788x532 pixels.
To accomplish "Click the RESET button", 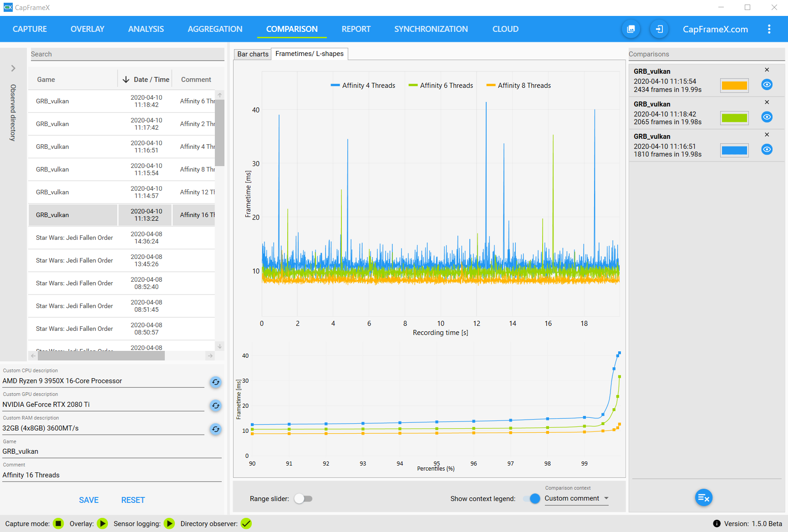I will 133,500.
